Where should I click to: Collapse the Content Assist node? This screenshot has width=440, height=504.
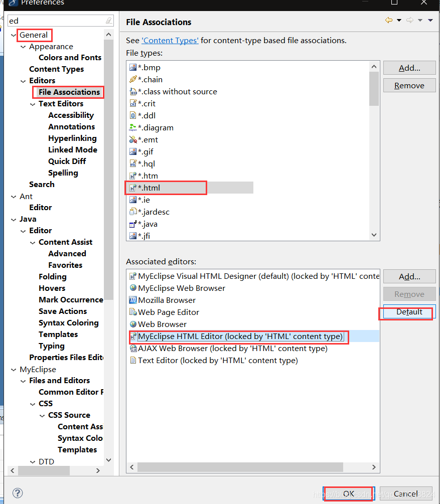coord(33,243)
